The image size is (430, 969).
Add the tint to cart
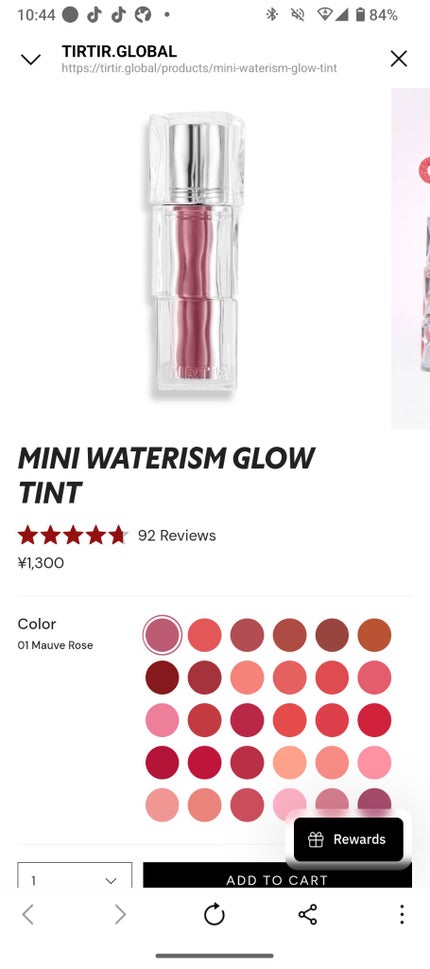coord(277,878)
